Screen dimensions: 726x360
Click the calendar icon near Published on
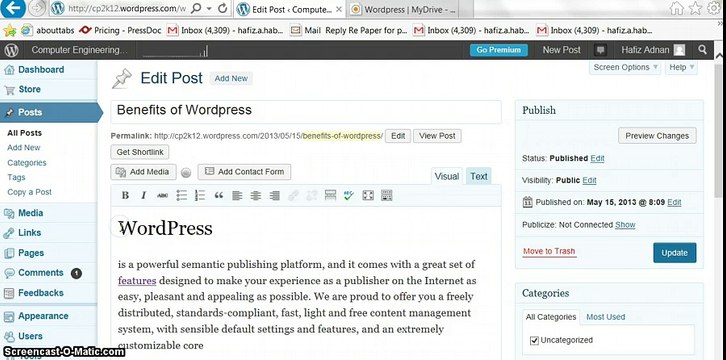[527, 202]
